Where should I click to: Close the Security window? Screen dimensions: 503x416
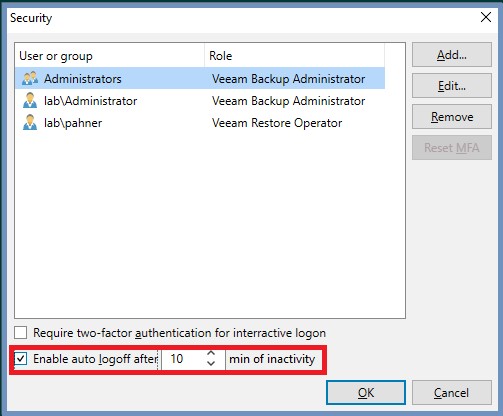[486, 17]
